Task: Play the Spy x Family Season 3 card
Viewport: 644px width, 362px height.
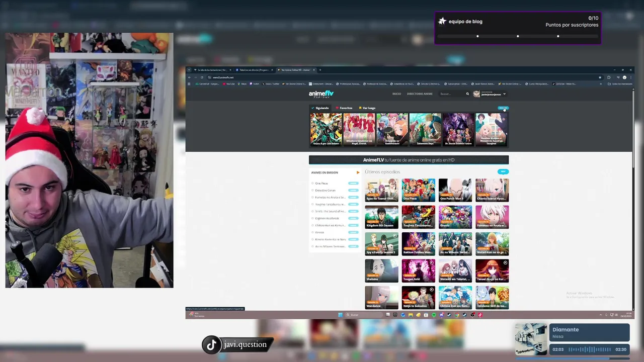Action: 381,244
